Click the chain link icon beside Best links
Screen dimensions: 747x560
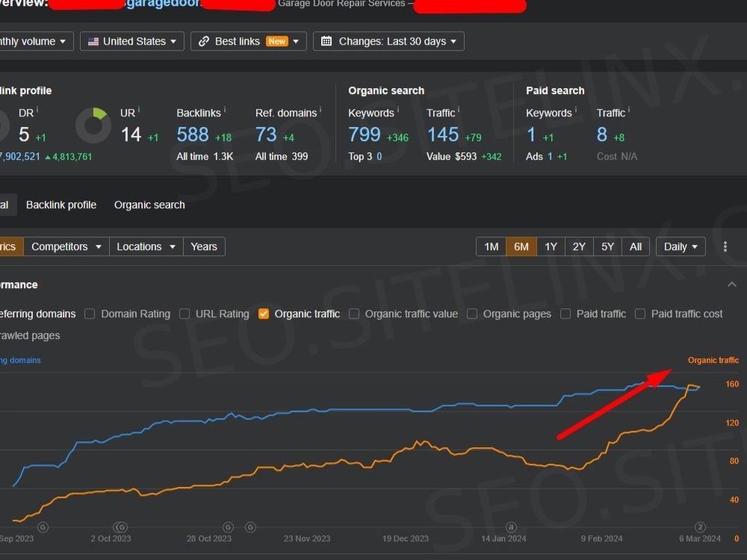[204, 41]
